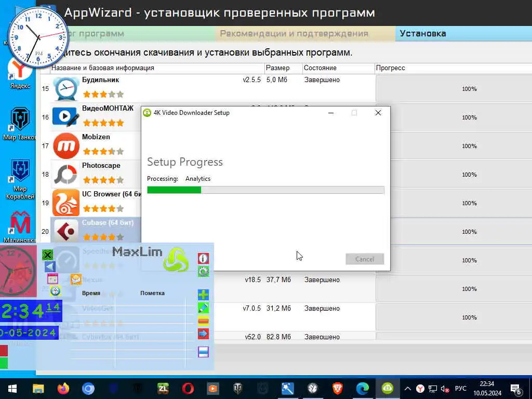Select the UC Browser squirrel icon
The height and width of the screenshot is (399, 532).
pyautogui.click(x=66, y=203)
